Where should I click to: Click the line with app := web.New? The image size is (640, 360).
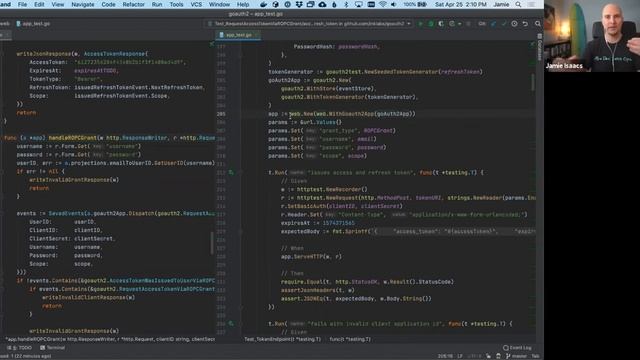[342, 114]
